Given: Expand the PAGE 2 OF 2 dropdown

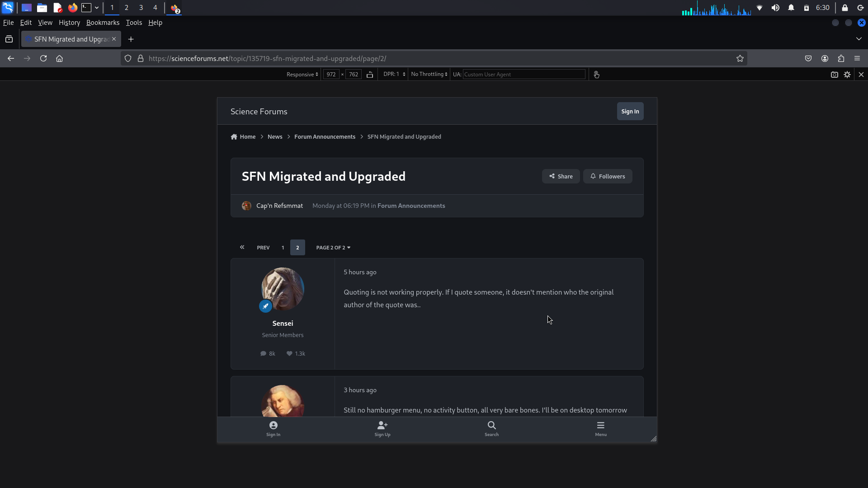Looking at the screenshot, I should [x=333, y=248].
